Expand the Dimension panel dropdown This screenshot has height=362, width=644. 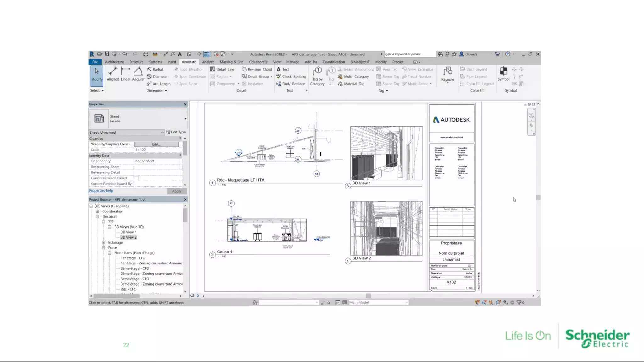[157, 91]
